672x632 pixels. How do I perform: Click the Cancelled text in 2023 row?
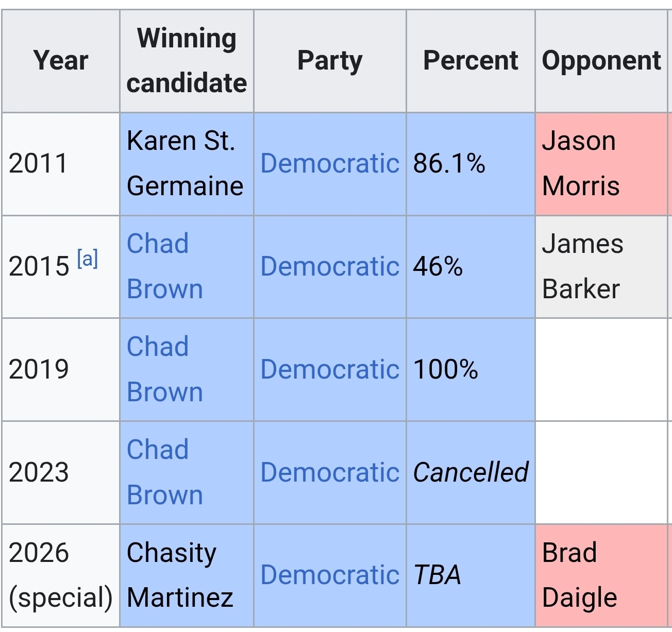[x=471, y=472]
